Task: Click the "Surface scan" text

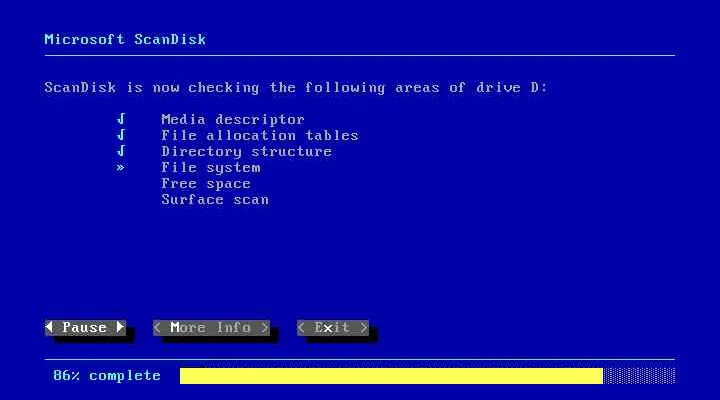Action: [215, 200]
